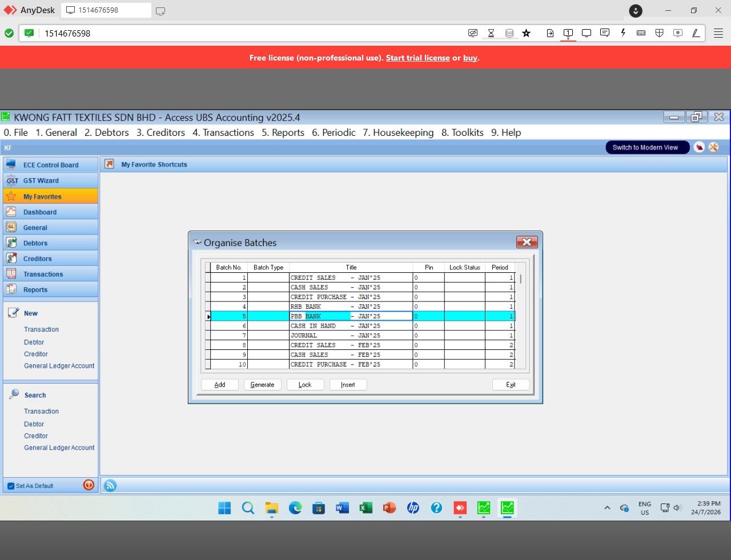Click the Insert button

coord(348,385)
